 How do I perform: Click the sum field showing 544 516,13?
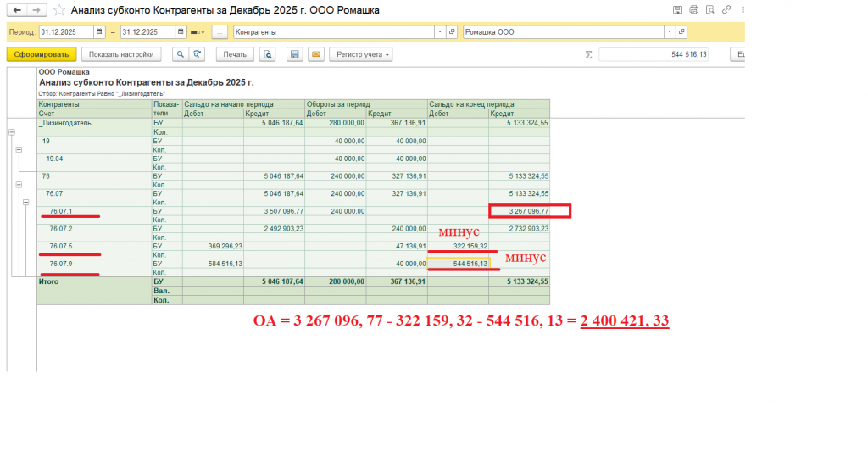[x=654, y=54]
